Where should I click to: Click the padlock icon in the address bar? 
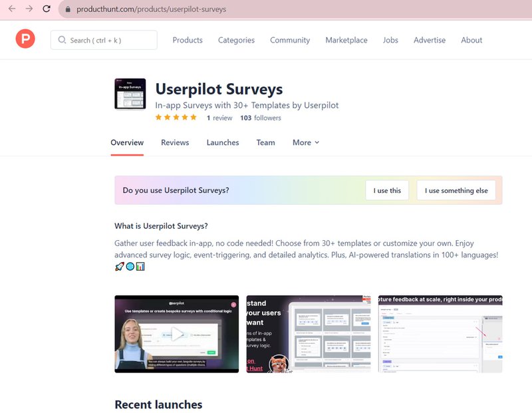67,9
